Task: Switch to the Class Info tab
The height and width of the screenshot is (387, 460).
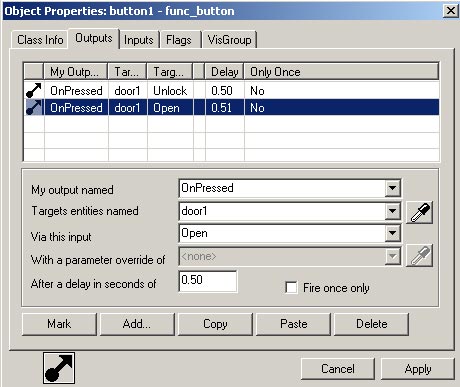Action: pos(40,40)
